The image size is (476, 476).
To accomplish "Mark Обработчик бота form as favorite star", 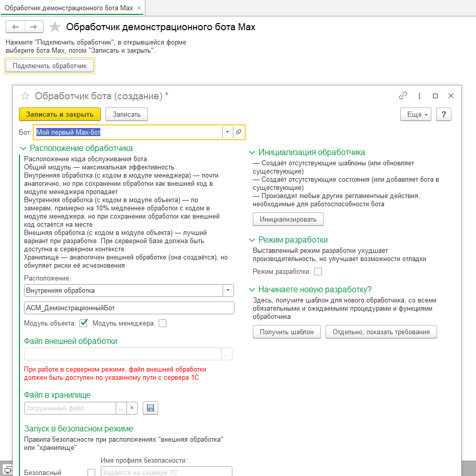I will (25, 96).
